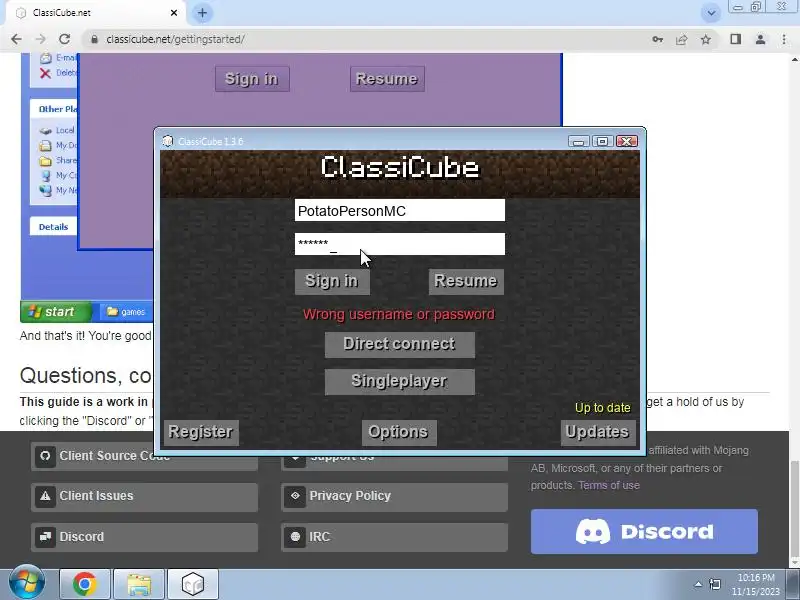The height and width of the screenshot is (600, 800).
Task: Start Singleplayer mode
Action: (x=399, y=382)
